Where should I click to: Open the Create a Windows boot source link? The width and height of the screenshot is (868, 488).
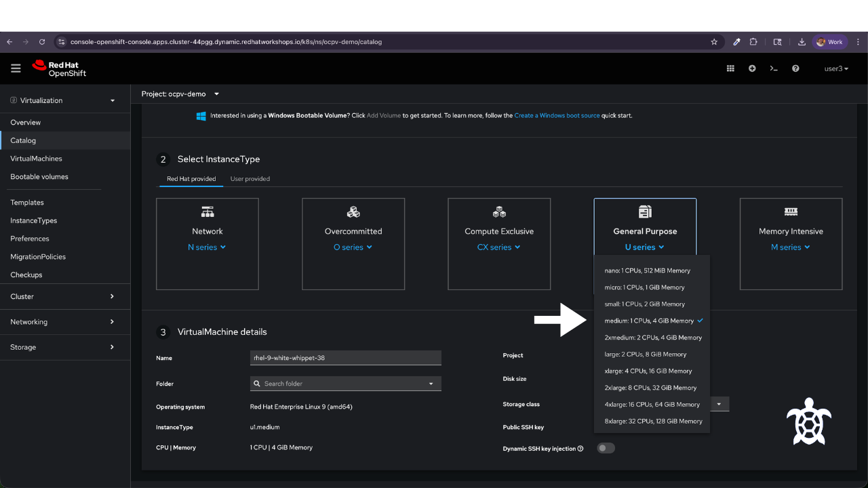pyautogui.click(x=557, y=116)
